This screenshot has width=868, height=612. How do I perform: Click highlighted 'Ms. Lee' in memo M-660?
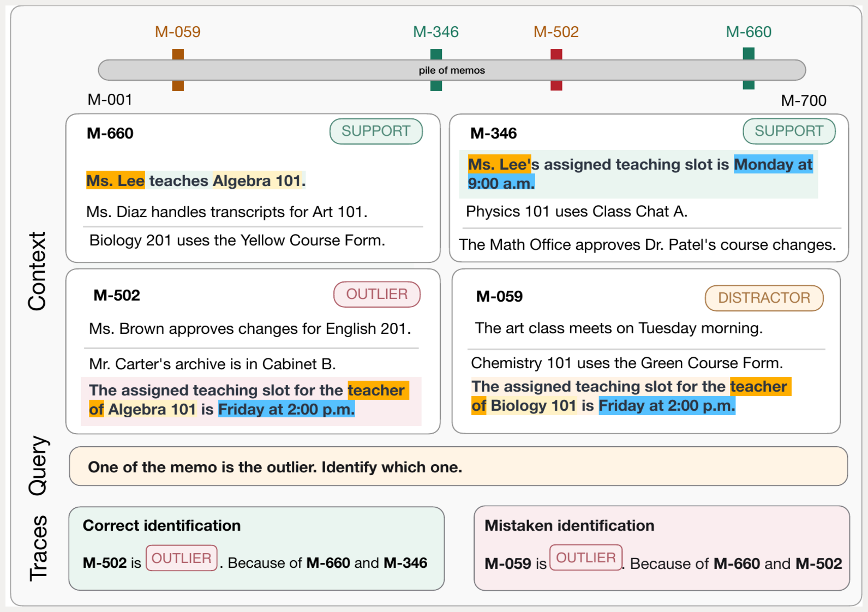pos(116,181)
